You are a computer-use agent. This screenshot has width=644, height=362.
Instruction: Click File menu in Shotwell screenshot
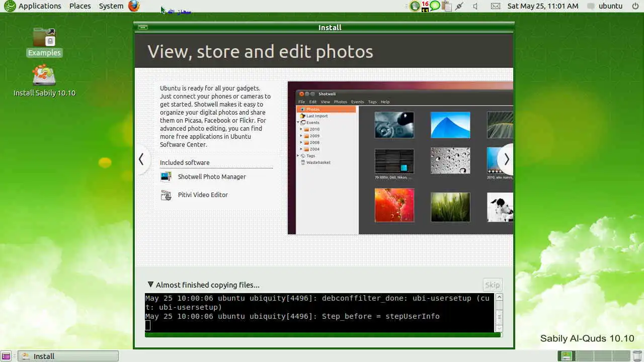point(301,102)
